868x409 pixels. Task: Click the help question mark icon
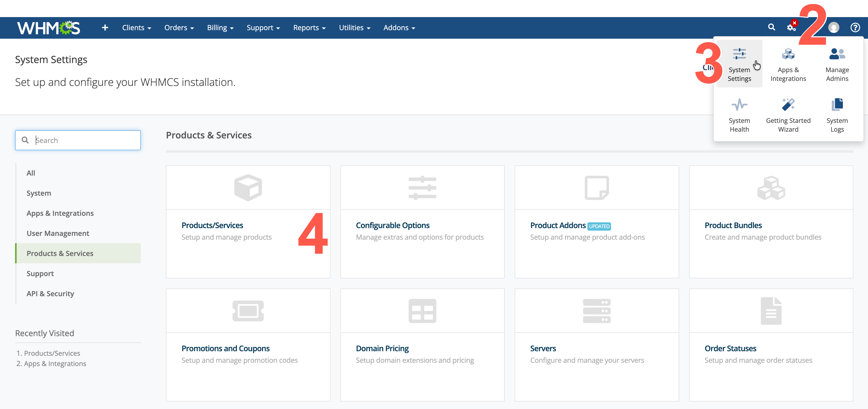tap(855, 27)
